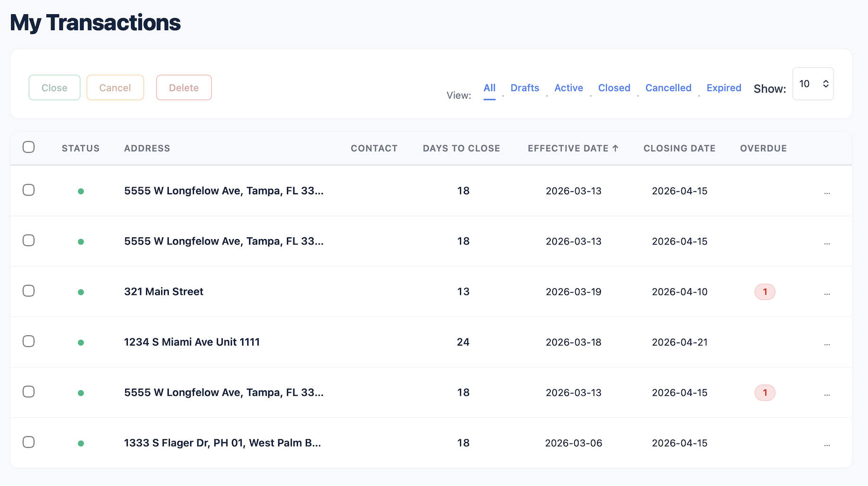
Task: Open the ellipsis menu for 1333 S Flager Dr
Action: (827, 443)
